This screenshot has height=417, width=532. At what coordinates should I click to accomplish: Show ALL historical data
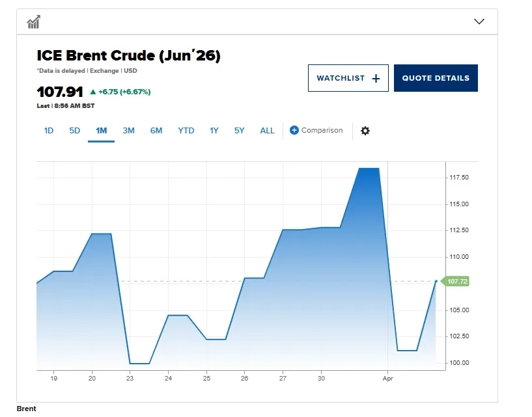click(x=267, y=131)
